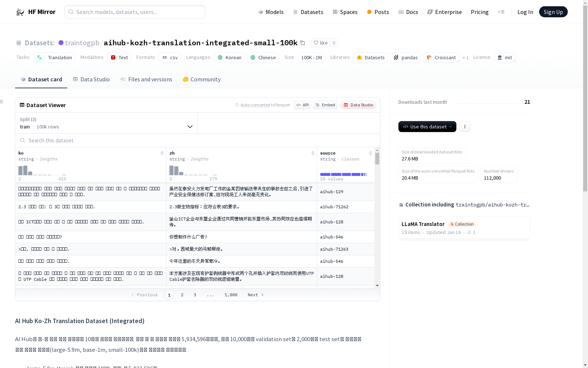Switch to the Dataset card tab
The height and width of the screenshot is (368, 588).
pos(41,79)
